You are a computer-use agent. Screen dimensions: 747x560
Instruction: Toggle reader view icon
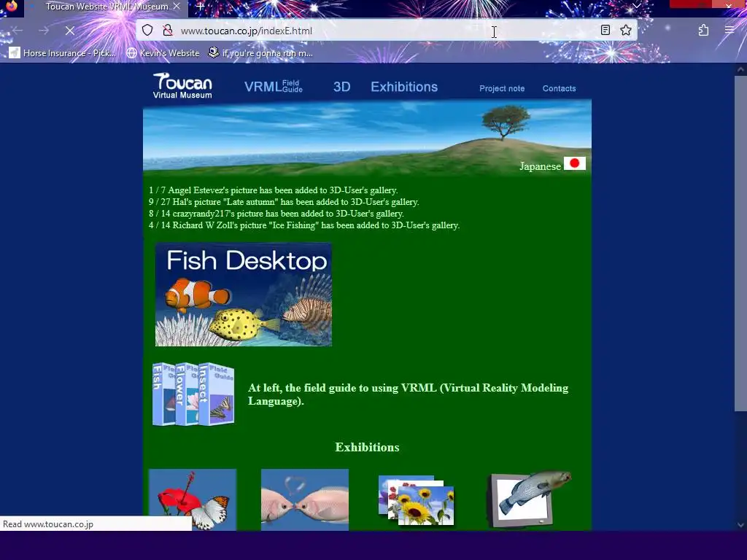(x=605, y=31)
